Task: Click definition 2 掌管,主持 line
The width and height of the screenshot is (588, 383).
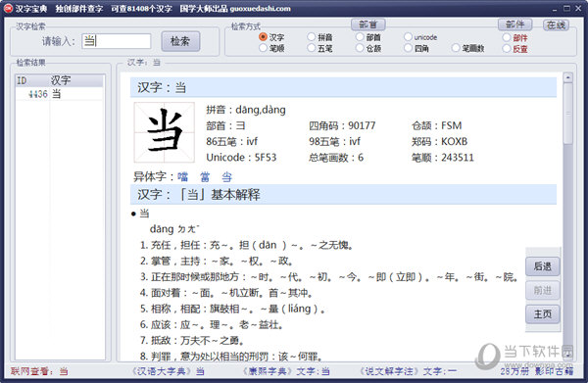Action: coord(217,261)
